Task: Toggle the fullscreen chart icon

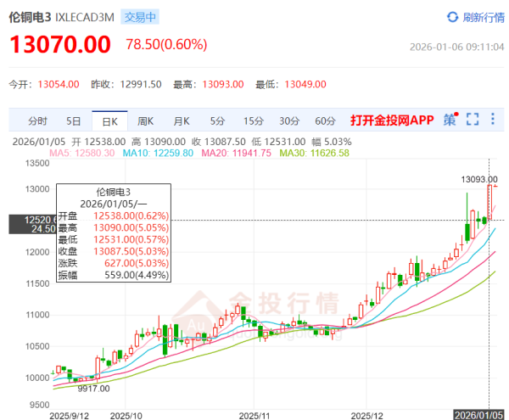Action: pos(473,119)
